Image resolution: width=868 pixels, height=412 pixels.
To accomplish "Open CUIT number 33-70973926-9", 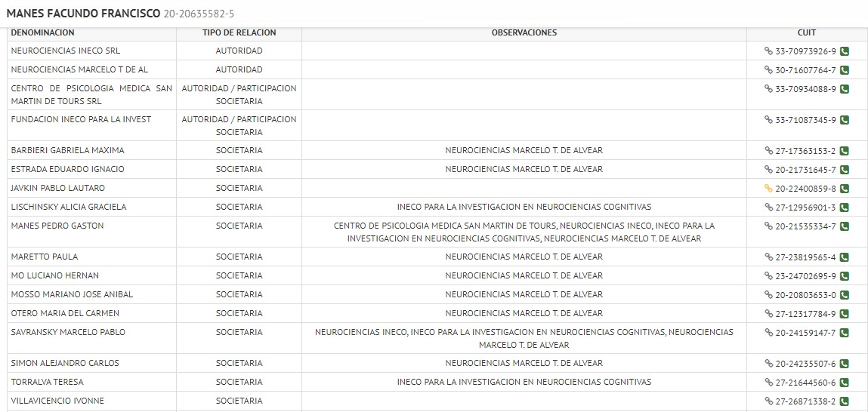I will 805,51.
